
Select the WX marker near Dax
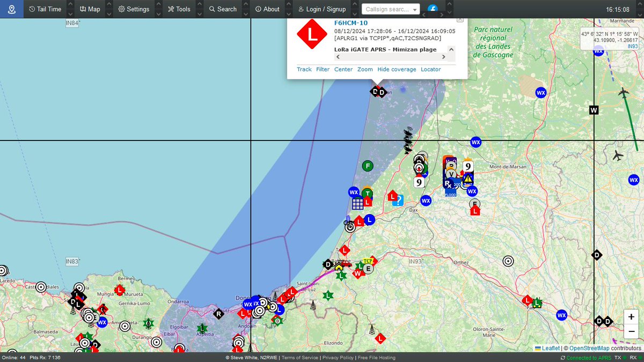point(426,201)
